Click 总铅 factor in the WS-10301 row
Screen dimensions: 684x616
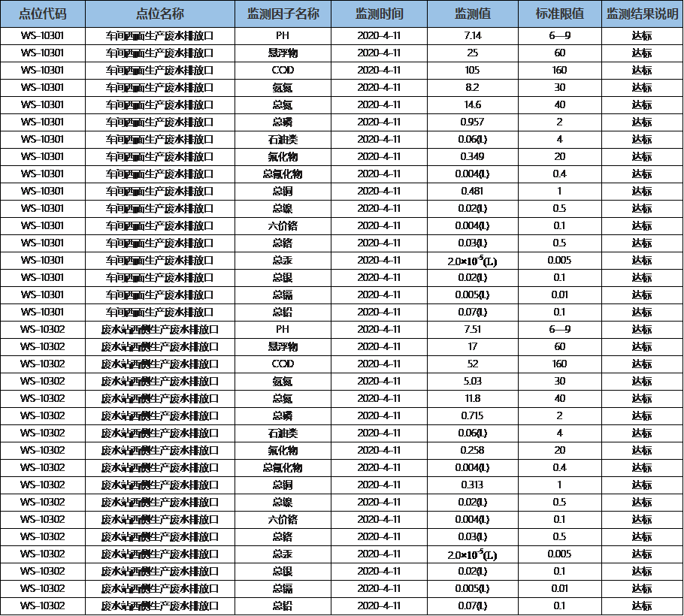[283, 313]
